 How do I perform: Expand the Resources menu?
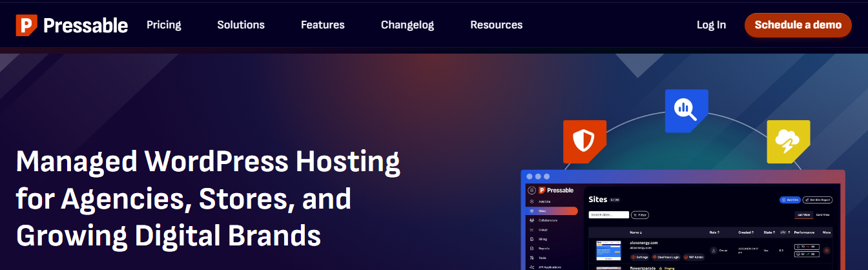(x=497, y=25)
